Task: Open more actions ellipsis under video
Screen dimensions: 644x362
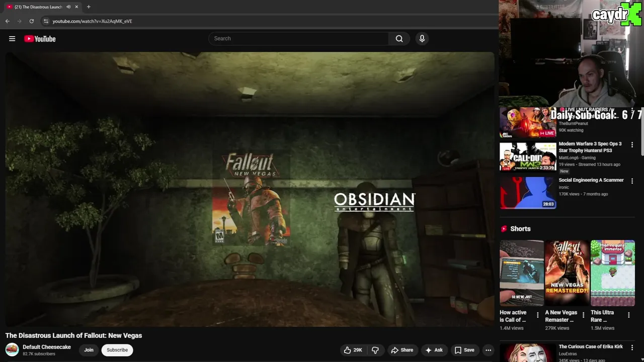Action: [488, 350]
